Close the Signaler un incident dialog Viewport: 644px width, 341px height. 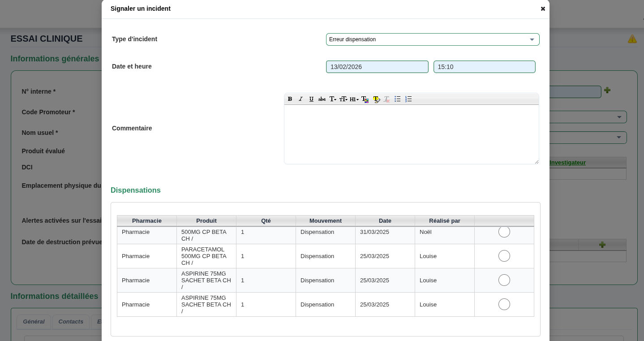pos(543,9)
